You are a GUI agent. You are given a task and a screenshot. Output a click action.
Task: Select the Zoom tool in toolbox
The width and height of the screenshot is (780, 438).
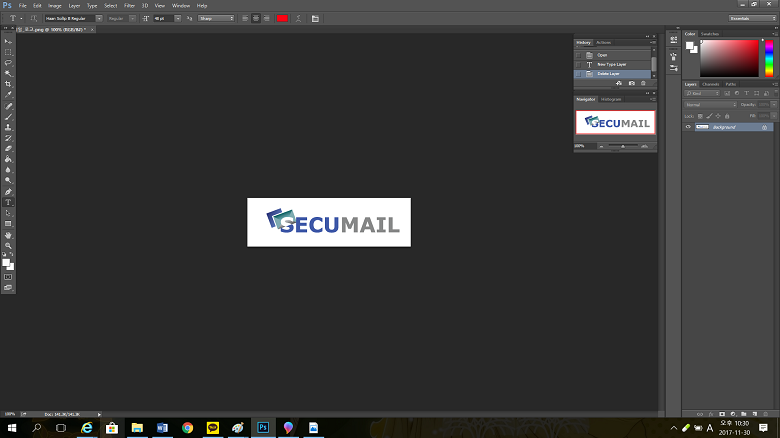(x=8, y=245)
